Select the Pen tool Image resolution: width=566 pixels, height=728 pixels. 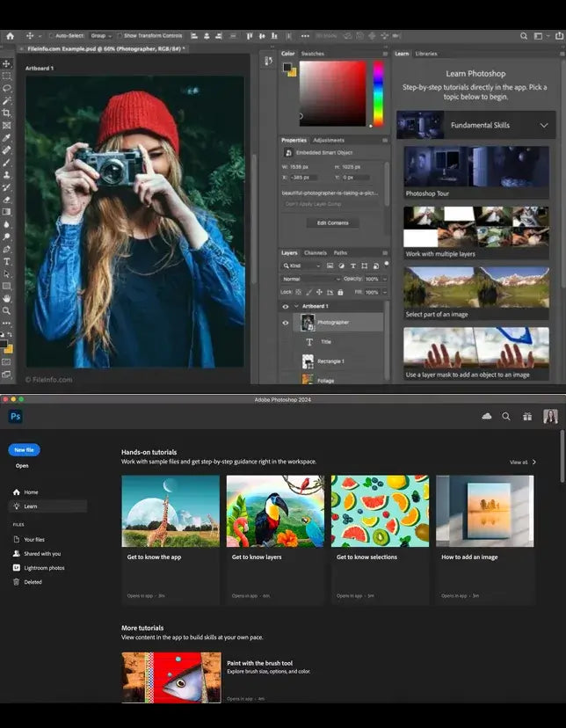[6, 250]
